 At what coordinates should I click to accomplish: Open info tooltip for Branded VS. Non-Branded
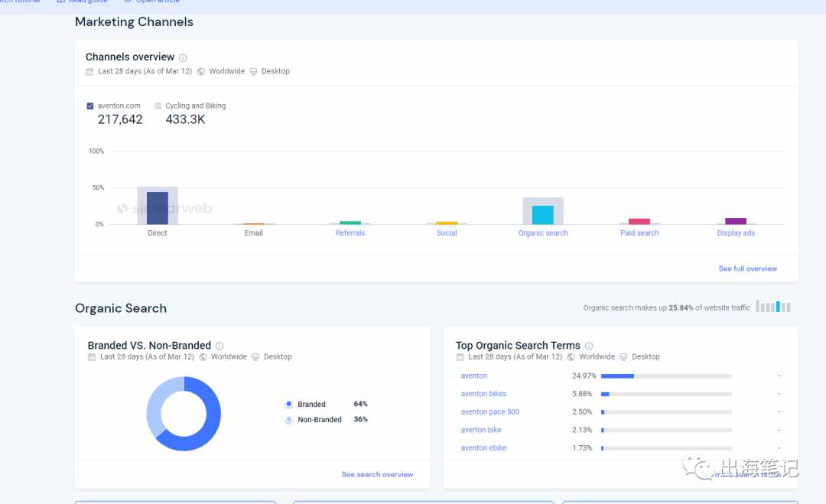click(220, 346)
